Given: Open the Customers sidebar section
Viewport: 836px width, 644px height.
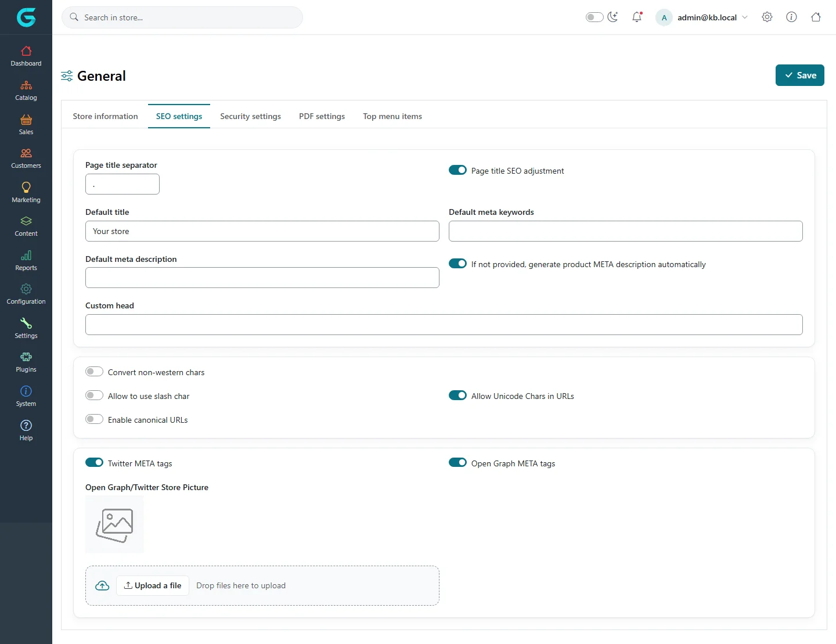Looking at the screenshot, I should tap(26, 159).
